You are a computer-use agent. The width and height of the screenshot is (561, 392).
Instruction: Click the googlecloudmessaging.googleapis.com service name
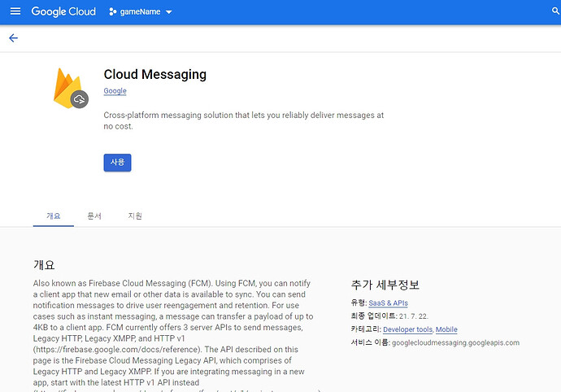pyautogui.click(x=455, y=342)
